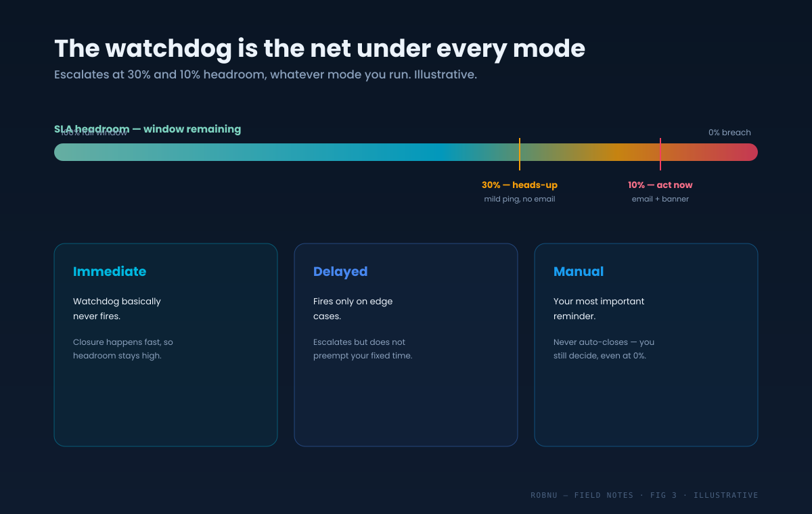Click the ROBNU Field Notes footer caption

point(644,495)
